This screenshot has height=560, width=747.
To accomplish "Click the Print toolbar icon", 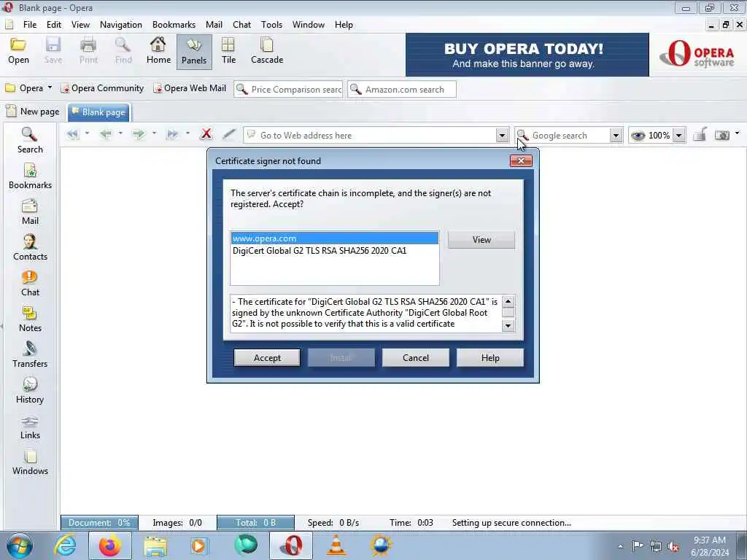I will click(x=88, y=51).
